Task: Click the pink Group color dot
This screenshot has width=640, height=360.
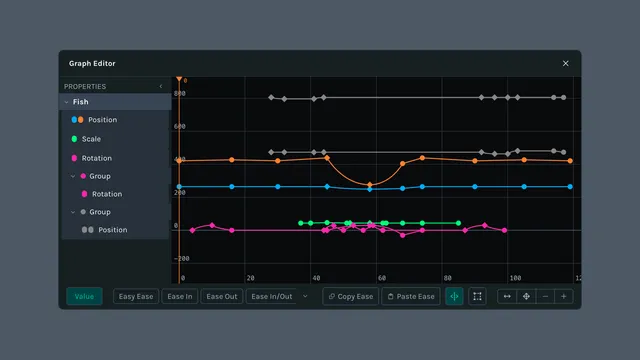Action: tap(83, 176)
